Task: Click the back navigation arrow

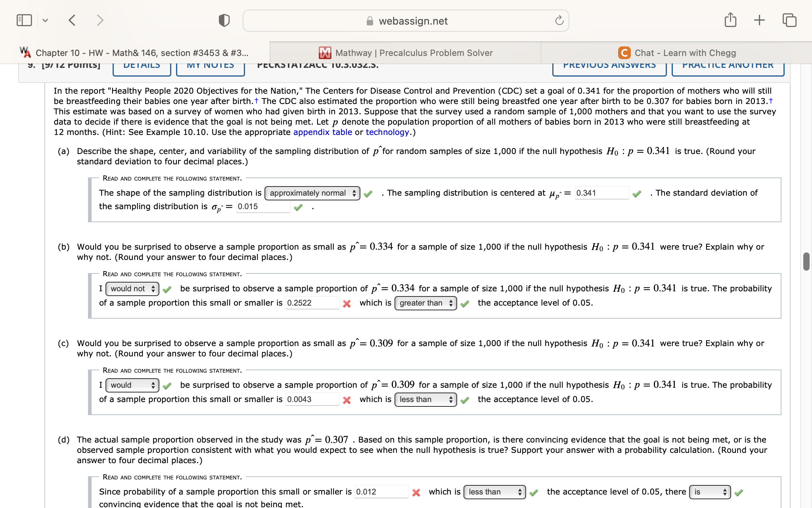Action: point(72,19)
